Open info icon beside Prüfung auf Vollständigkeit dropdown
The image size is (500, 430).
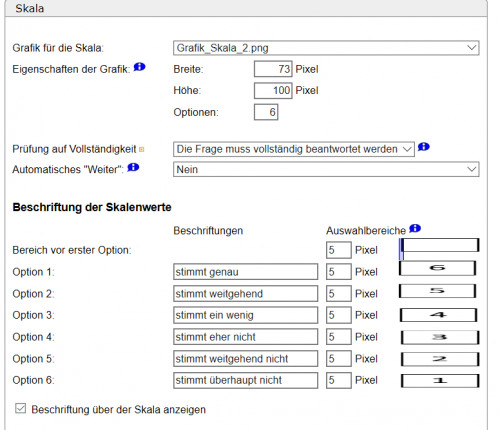[424, 147]
